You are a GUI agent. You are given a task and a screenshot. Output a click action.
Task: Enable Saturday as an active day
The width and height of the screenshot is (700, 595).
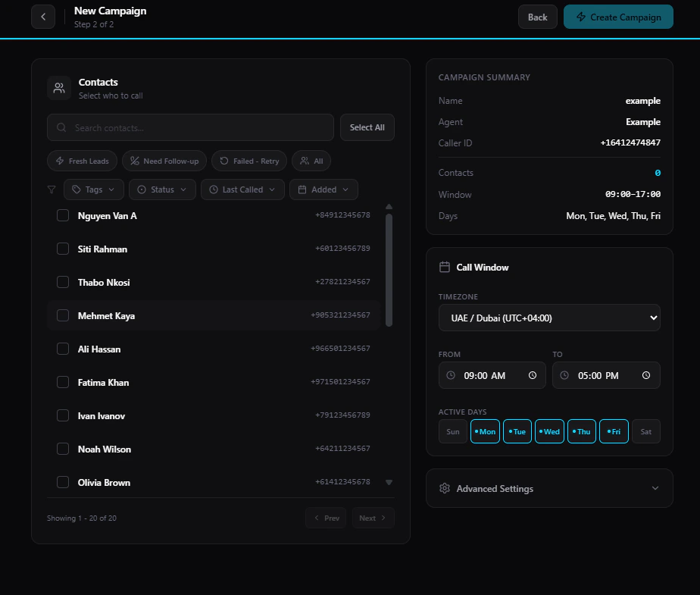coord(646,431)
